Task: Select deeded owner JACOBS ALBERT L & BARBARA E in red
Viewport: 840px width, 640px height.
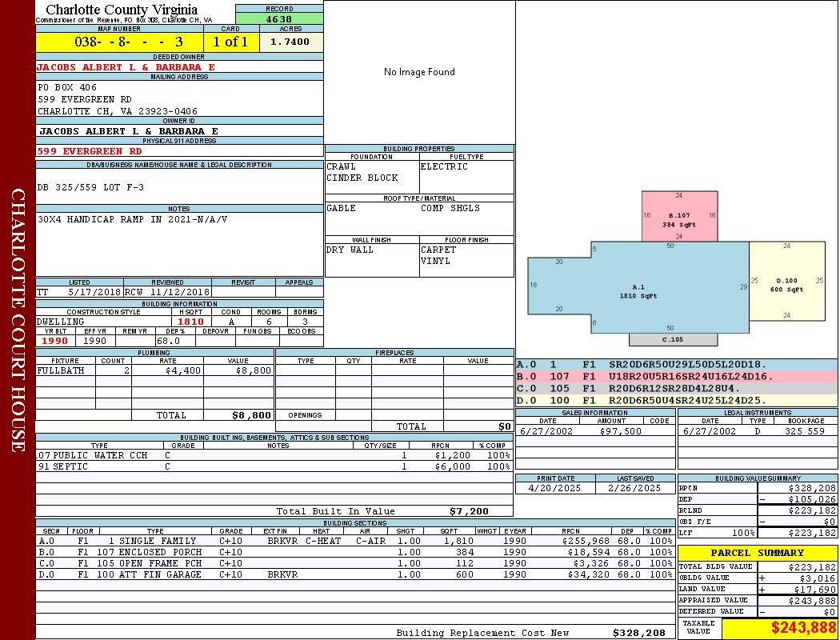Action: (126, 67)
